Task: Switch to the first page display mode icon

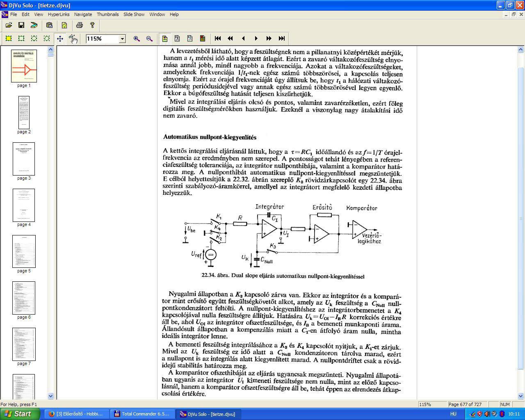Action: tap(165, 39)
